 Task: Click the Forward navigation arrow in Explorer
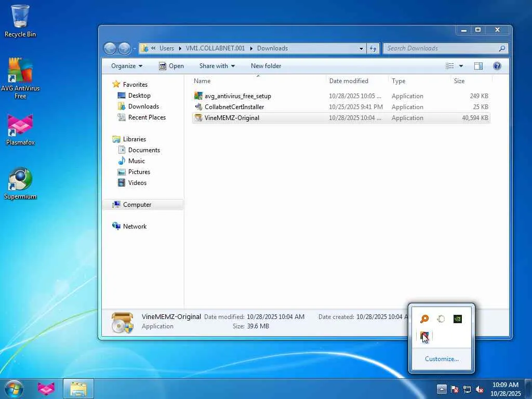(x=124, y=48)
